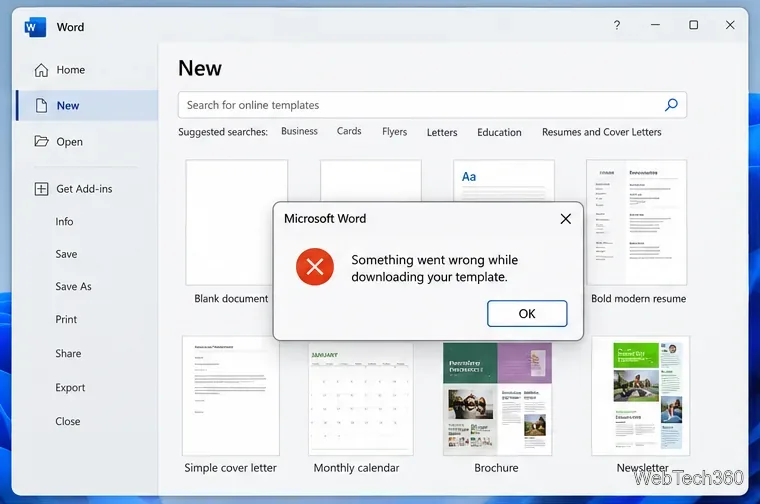Open the Simple cover letter template
Screen dimensions: 760x504
click(x=231, y=396)
